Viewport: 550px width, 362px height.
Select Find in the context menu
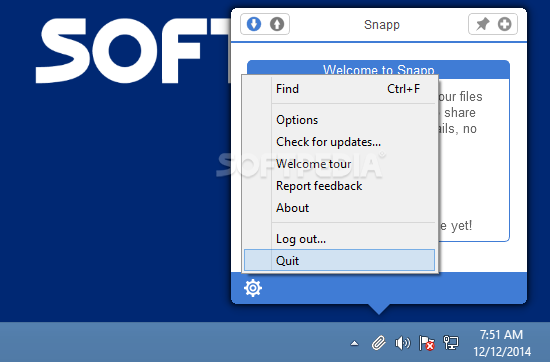(x=340, y=89)
